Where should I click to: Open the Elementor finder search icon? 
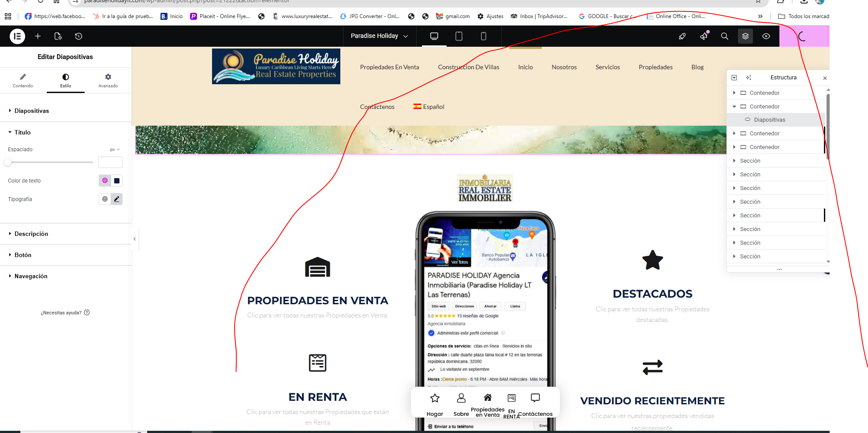pyautogui.click(x=724, y=36)
